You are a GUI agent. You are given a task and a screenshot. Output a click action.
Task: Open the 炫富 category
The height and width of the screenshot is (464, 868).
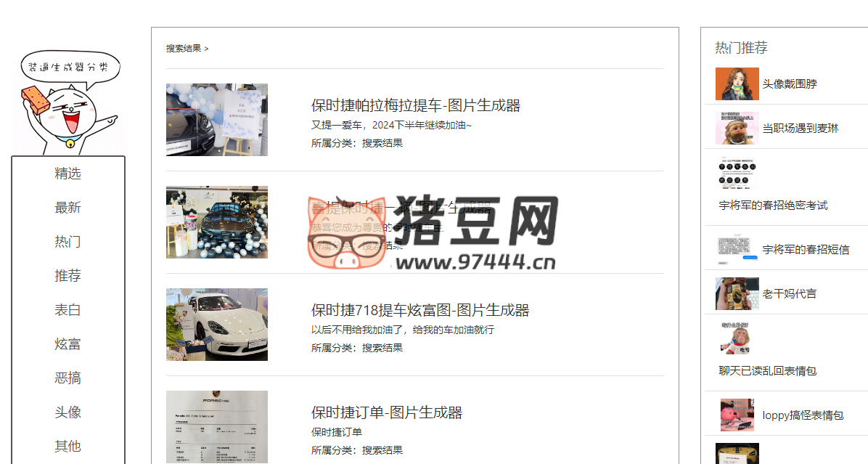click(67, 344)
